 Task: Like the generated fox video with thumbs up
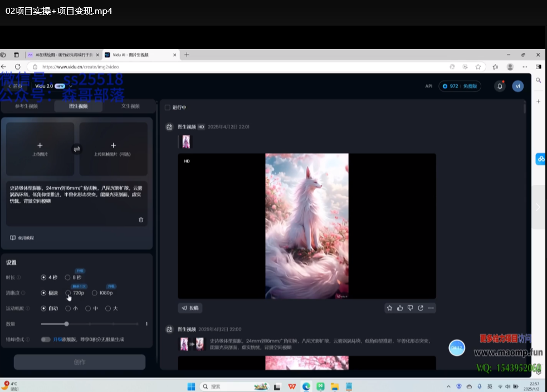point(400,308)
